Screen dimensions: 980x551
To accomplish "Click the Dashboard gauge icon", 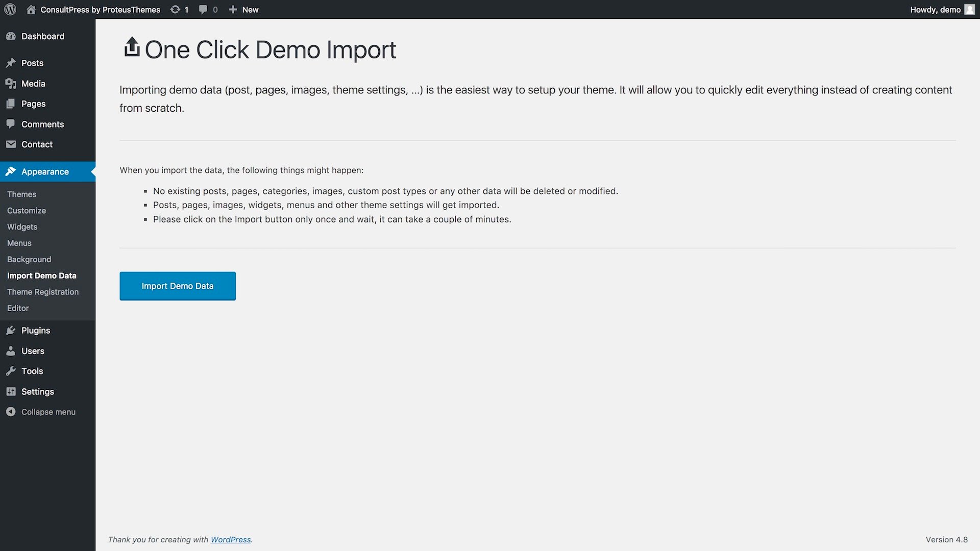I will pos(11,36).
